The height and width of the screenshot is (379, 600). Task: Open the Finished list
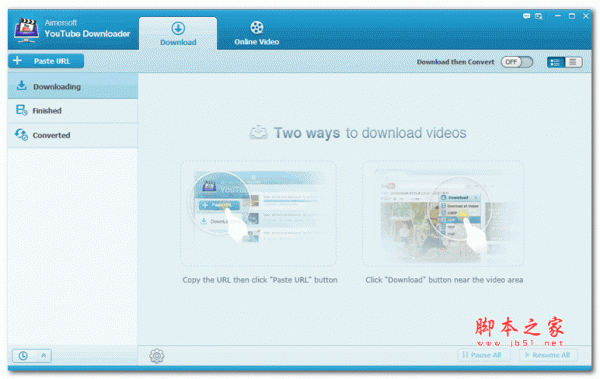pyautogui.click(x=73, y=111)
